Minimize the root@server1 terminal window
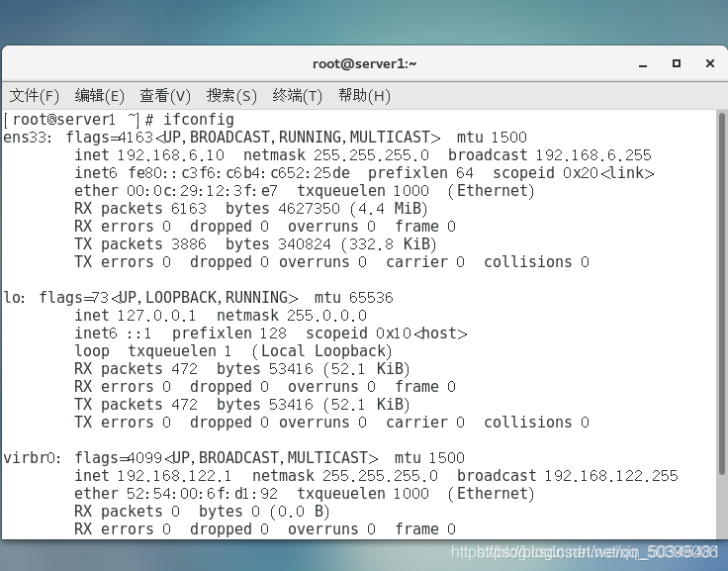The width and height of the screenshot is (728, 571). [643, 64]
